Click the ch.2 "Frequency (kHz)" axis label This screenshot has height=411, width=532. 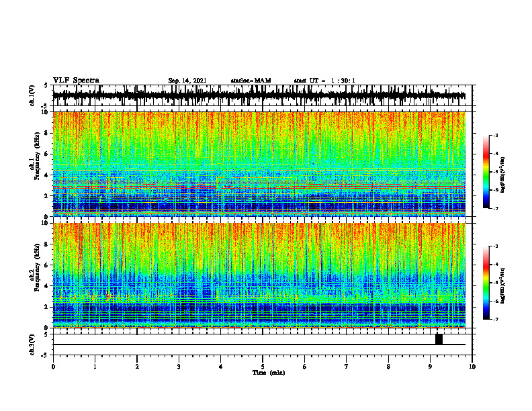(36, 267)
